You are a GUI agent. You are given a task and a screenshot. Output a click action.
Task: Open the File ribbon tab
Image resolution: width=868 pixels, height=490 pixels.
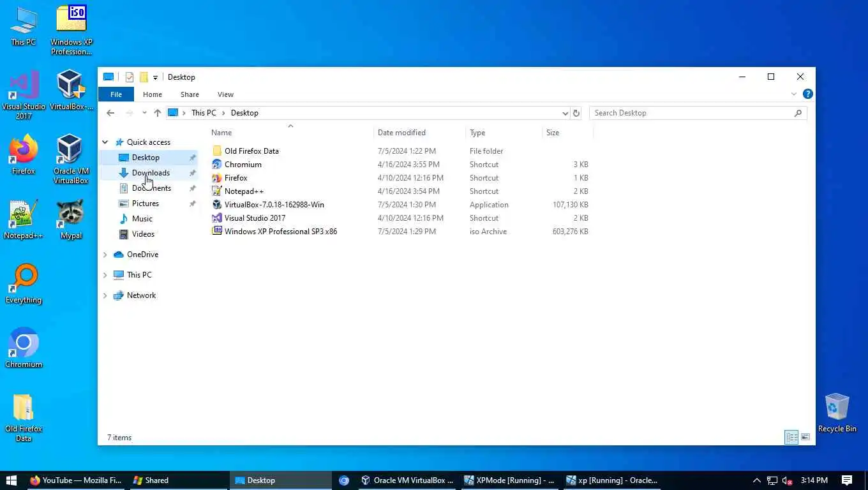(116, 94)
